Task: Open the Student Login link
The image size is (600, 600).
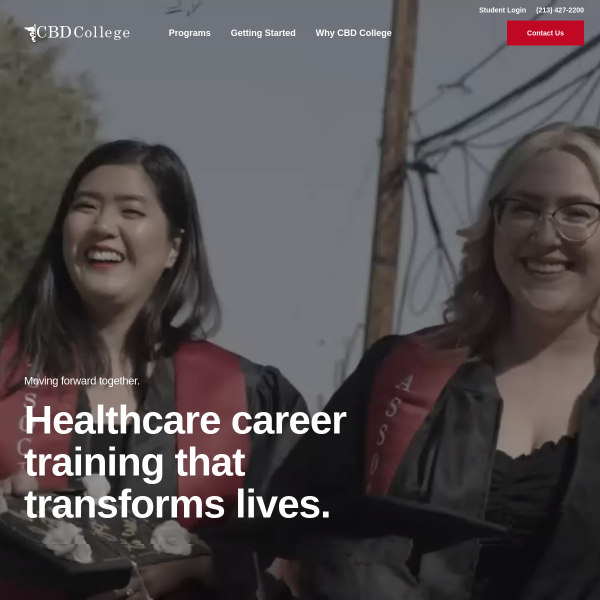Action: [502, 10]
